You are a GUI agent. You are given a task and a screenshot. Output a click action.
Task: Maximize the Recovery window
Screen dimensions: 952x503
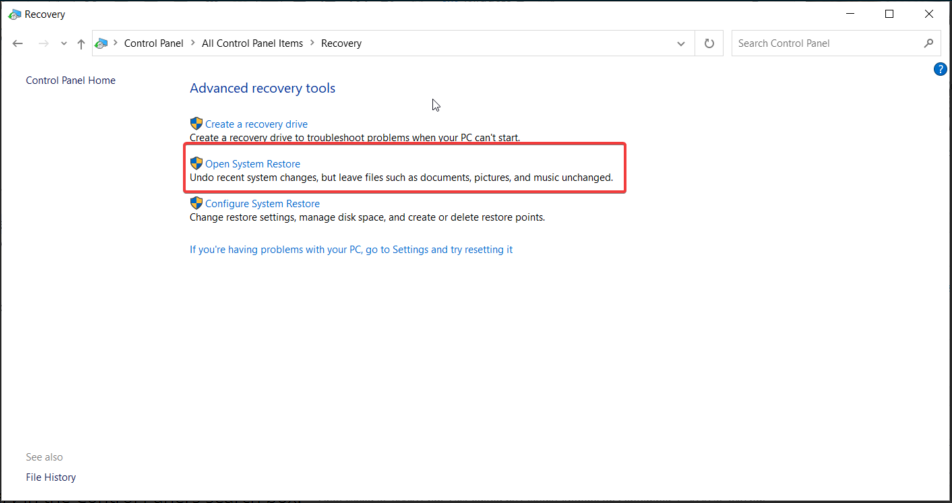pos(889,14)
